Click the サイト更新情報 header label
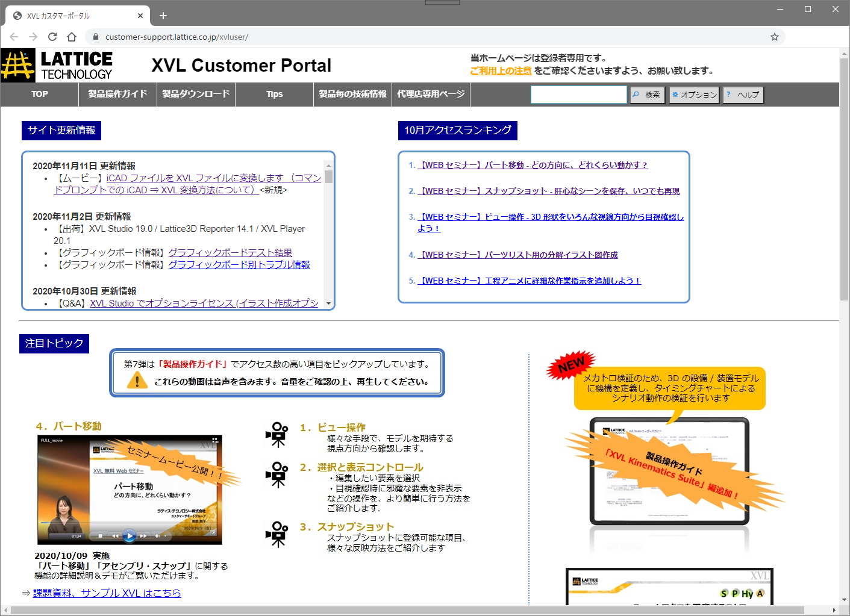 [x=61, y=130]
